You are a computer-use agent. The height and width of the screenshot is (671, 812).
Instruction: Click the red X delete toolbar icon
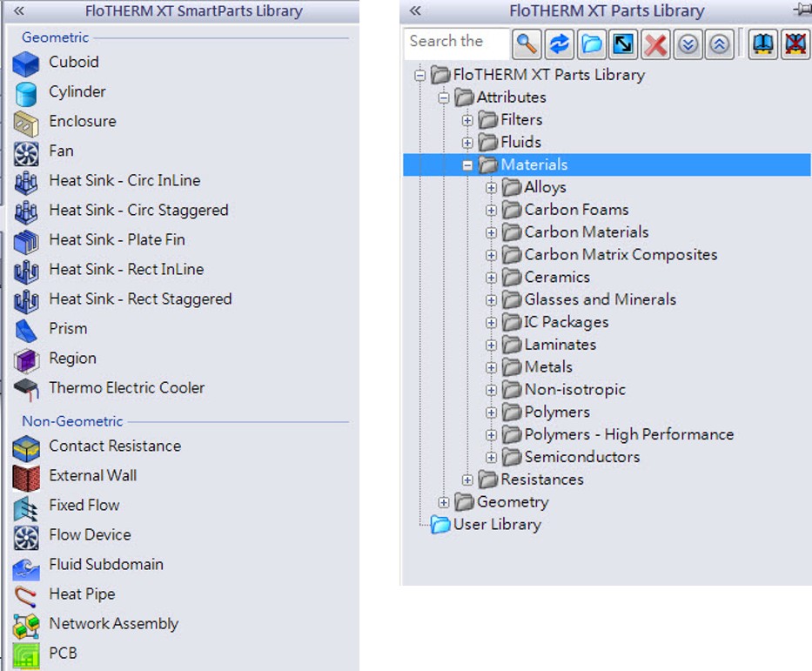[655, 44]
